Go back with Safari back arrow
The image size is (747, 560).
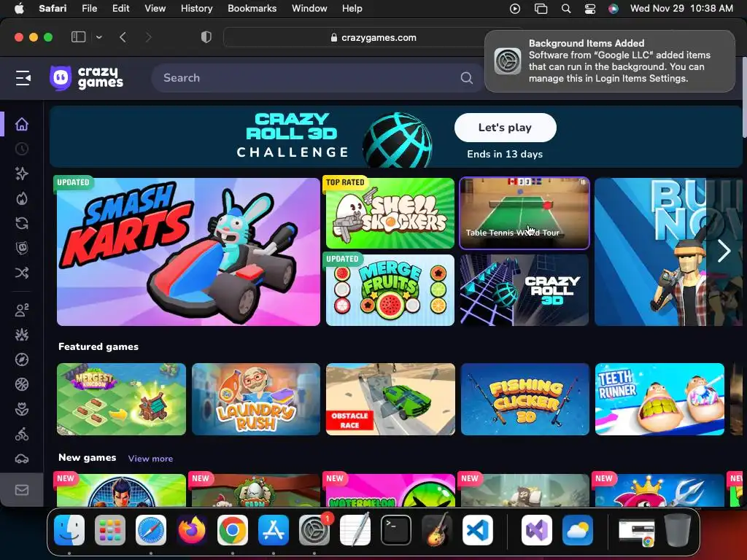(x=123, y=37)
